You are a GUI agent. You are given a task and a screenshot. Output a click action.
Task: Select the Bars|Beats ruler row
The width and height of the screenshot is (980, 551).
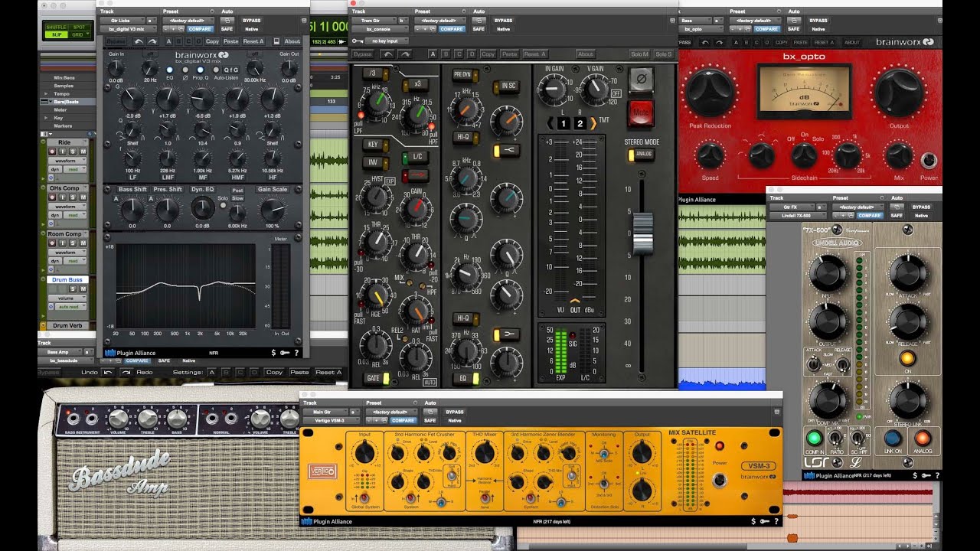pyautogui.click(x=70, y=102)
